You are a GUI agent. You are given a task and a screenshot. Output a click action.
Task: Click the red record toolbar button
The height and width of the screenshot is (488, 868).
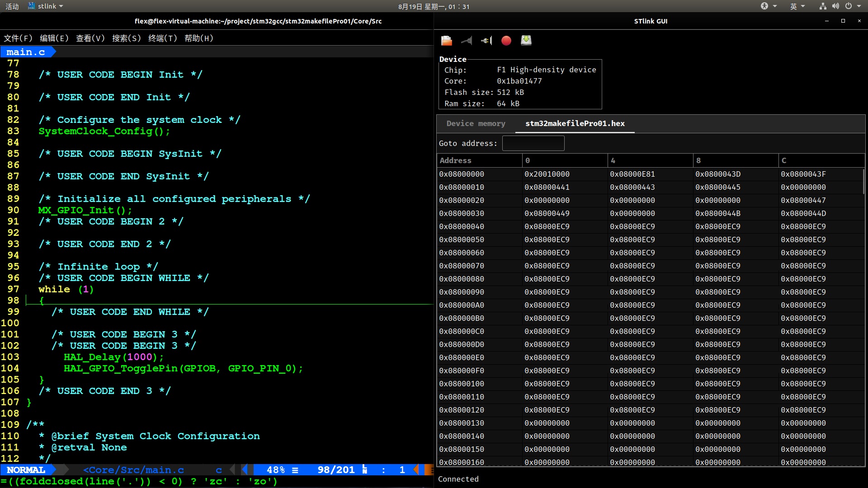click(x=506, y=41)
